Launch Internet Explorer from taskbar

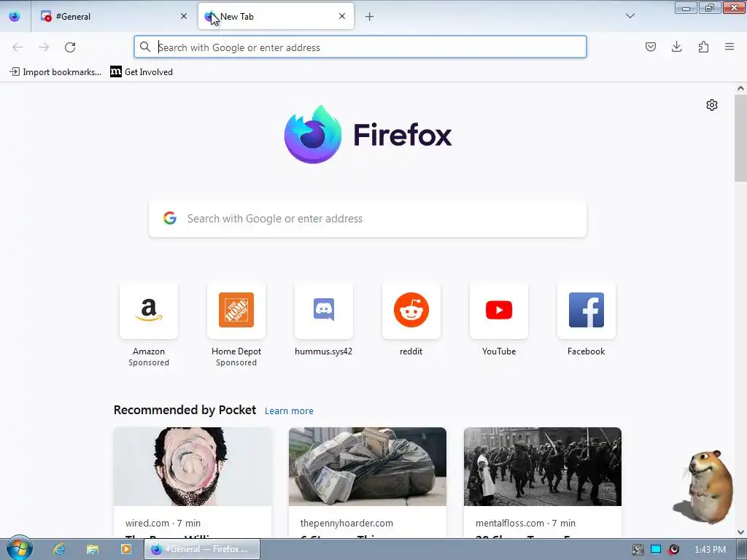pyautogui.click(x=59, y=549)
